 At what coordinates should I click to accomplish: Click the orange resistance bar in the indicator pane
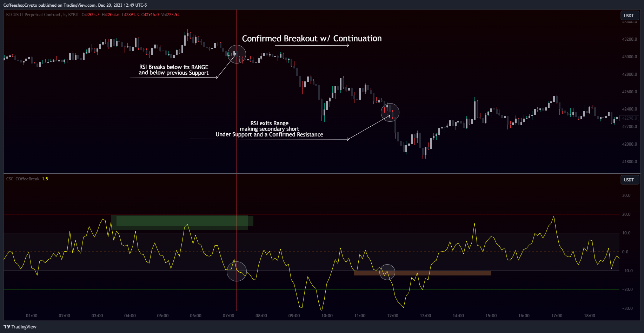click(x=423, y=273)
